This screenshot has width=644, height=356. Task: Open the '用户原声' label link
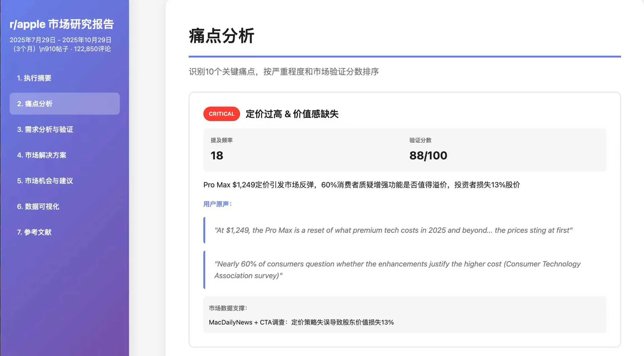(x=217, y=204)
